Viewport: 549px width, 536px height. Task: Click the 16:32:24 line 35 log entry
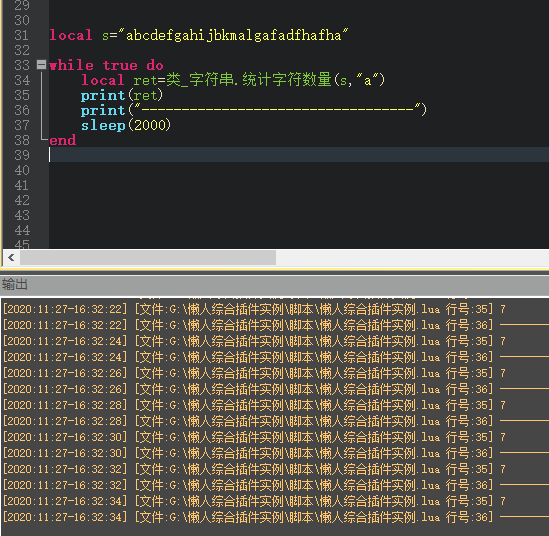click(x=255, y=341)
